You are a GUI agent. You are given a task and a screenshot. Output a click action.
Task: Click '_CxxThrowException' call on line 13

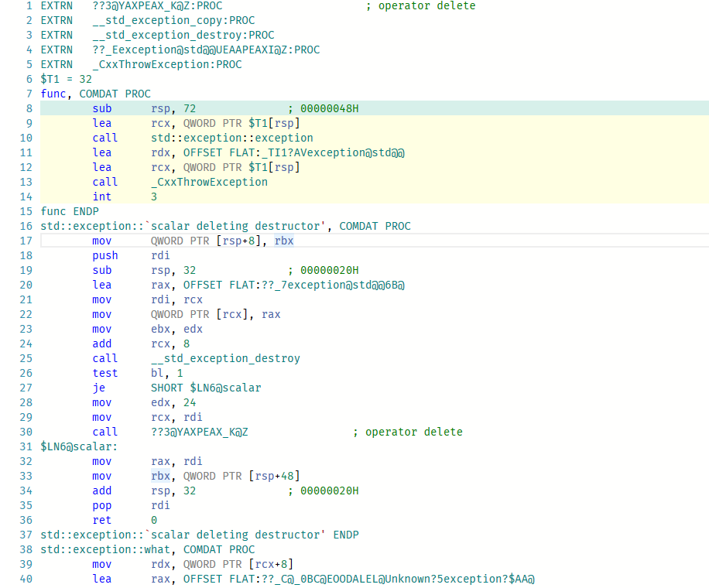pos(209,182)
